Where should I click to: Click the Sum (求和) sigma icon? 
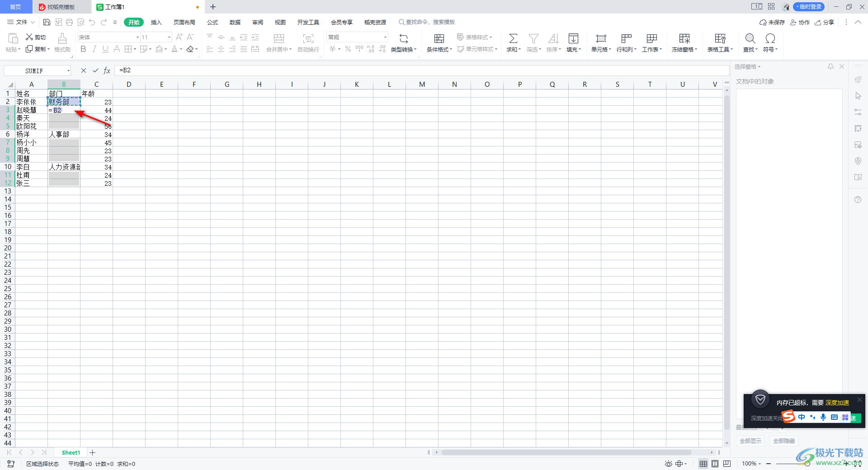pos(513,39)
